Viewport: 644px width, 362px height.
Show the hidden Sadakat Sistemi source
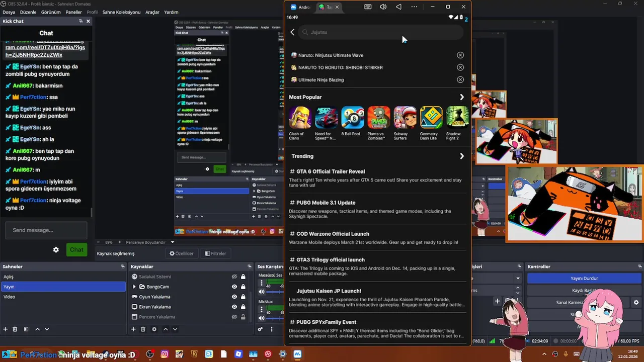point(234,277)
